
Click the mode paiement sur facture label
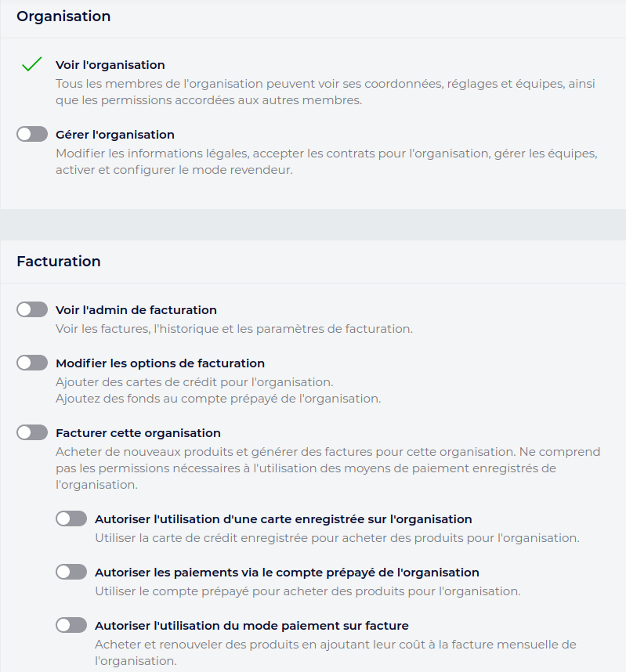point(251,626)
